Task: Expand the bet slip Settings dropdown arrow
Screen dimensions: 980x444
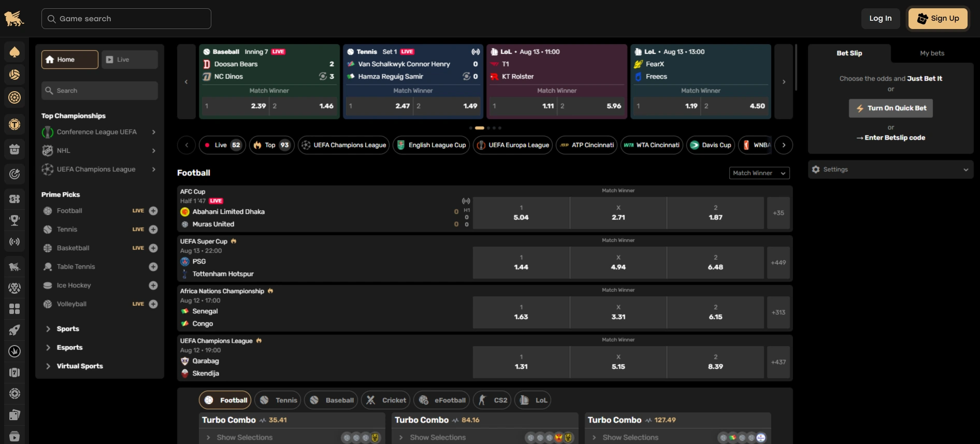Action: point(965,169)
